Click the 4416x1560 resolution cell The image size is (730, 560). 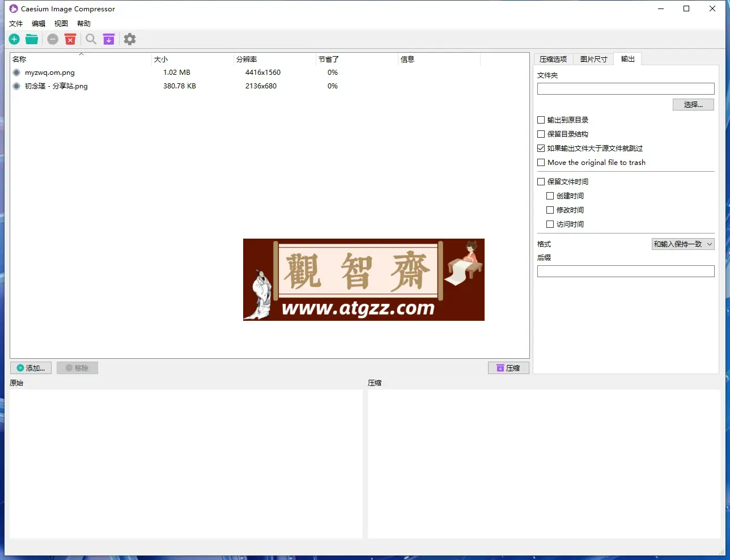(263, 73)
